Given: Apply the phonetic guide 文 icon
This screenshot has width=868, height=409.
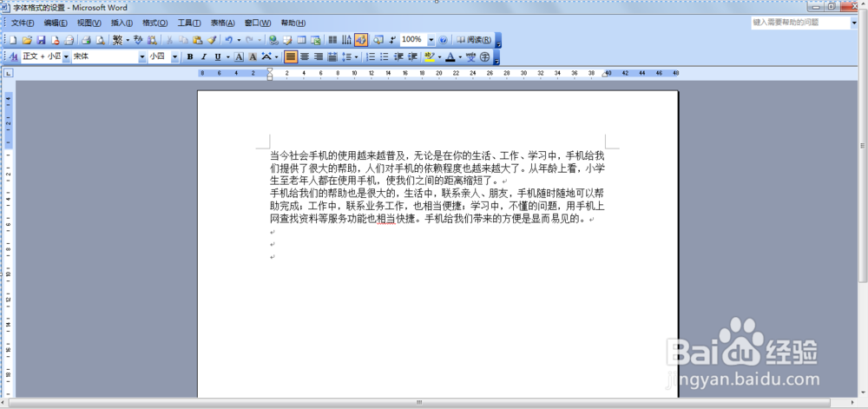Looking at the screenshot, I should click(x=470, y=56).
